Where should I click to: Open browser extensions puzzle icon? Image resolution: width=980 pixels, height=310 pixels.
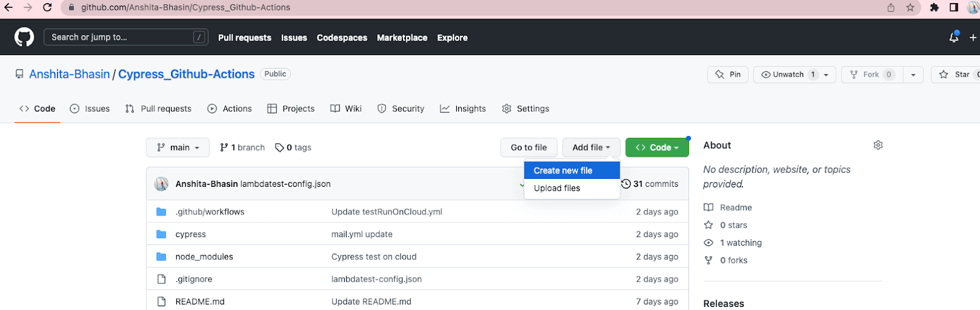click(934, 7)
